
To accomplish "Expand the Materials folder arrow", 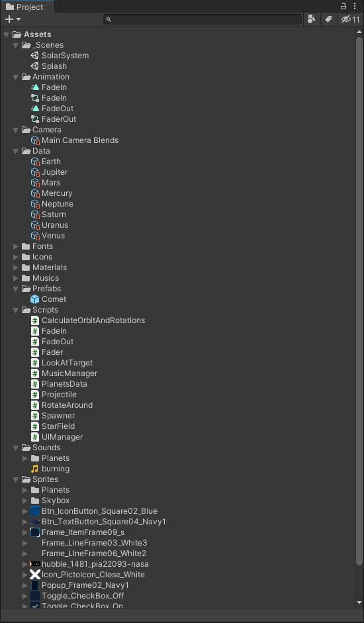I will [15, 267].
